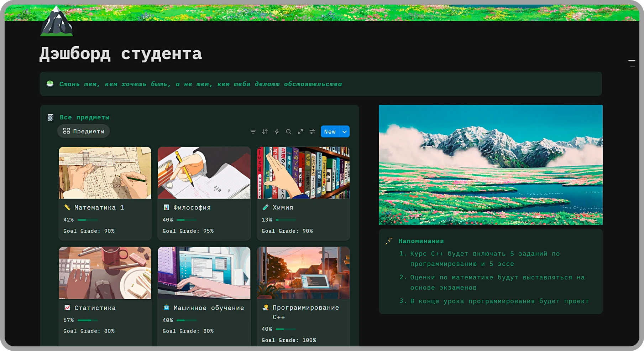Image resolution: width=644 pixels, height=351 pixels.
Task: Click the filter icon in database toolbar
Action: pos(253,131)
